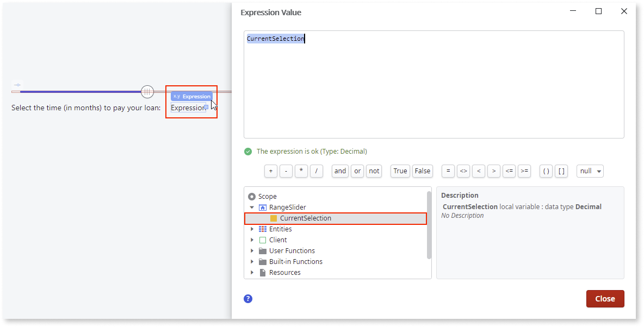The image size is (644, 327).
Task: Click the Scope target icon
Action: pyautogui.click(x=251, y=196)
